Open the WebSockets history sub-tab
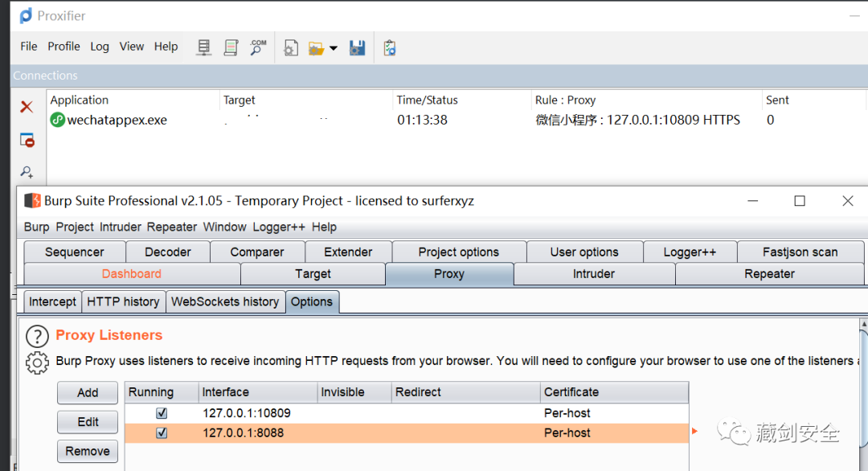 (x=225, y=301)
